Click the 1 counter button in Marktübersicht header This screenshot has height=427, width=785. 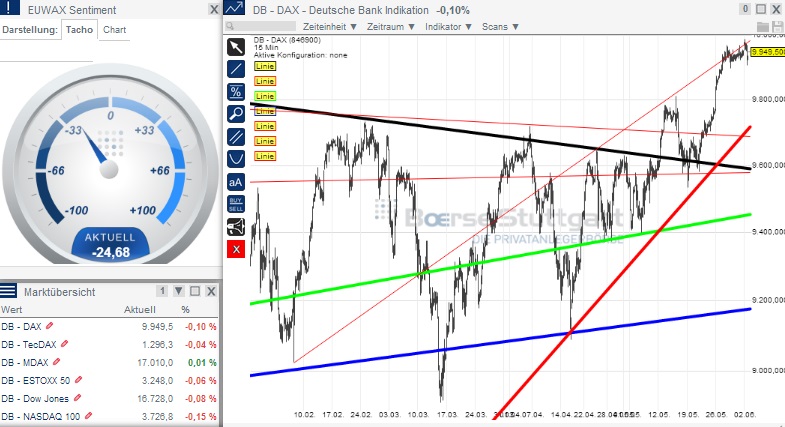(x=162, y=291)
